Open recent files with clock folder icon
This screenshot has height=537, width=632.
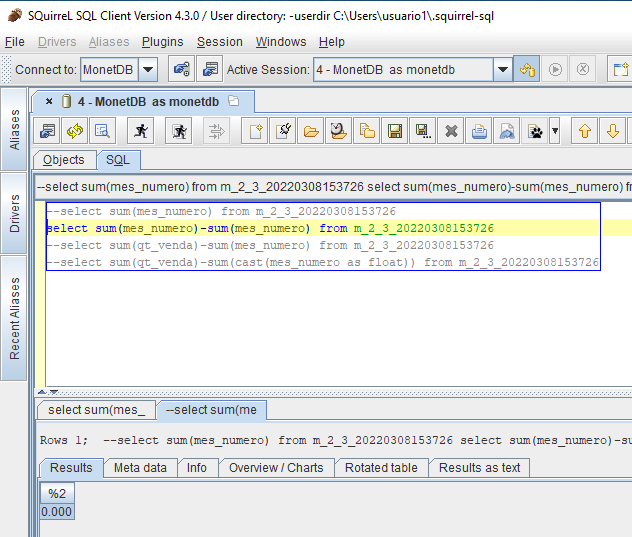[339, 131]
